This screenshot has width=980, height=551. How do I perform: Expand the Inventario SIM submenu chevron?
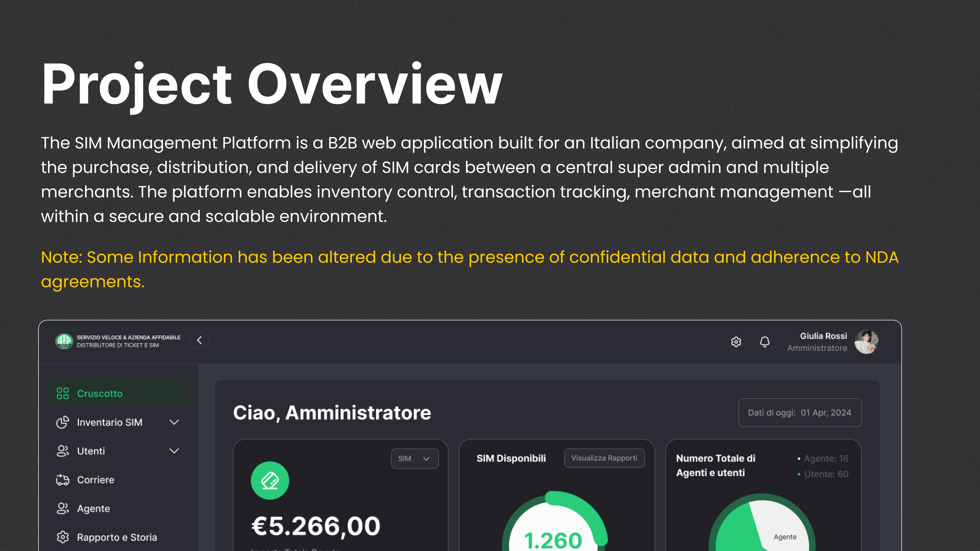(x=174, y=422)
